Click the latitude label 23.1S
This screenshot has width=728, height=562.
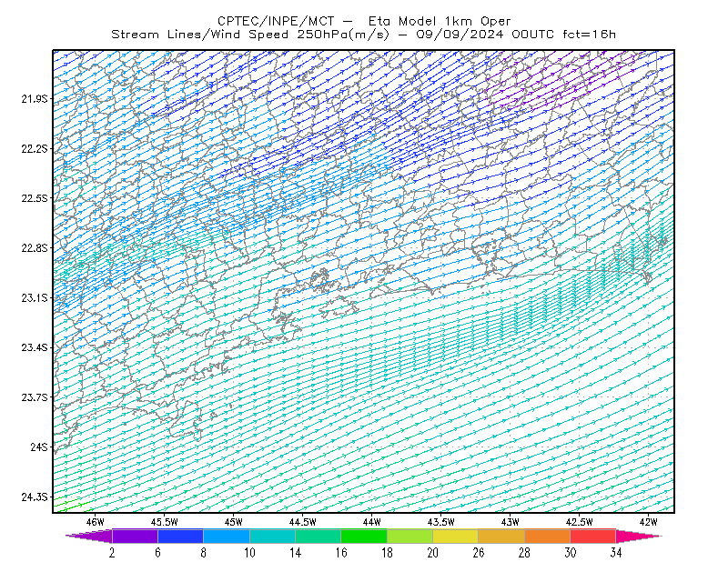pos(35,298)
